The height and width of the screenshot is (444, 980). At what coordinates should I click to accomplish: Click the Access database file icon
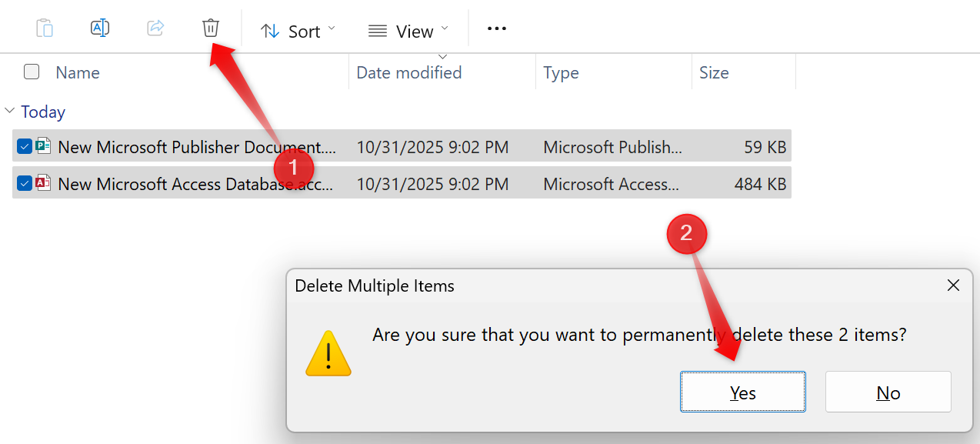coord(43,183)
